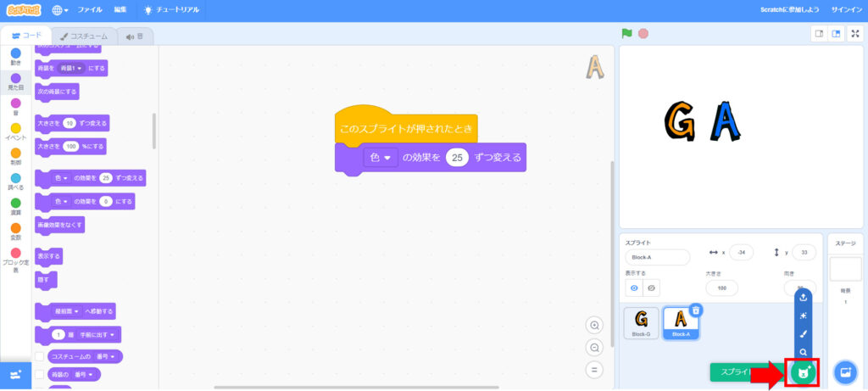This screenshot has height=391, width=868.
Task: Check the コスチュームの番号 checkbox
Action: click(39, 357)
